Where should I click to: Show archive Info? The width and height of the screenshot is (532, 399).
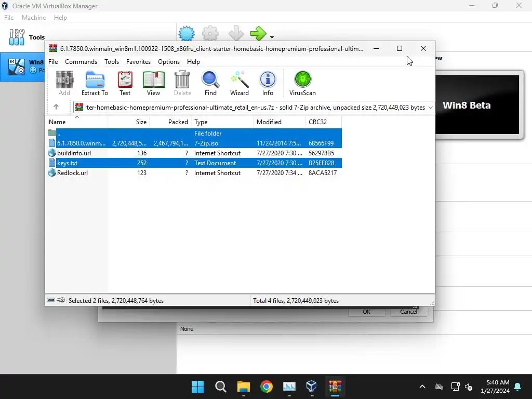pyautogui.click(x=268, y=79)
